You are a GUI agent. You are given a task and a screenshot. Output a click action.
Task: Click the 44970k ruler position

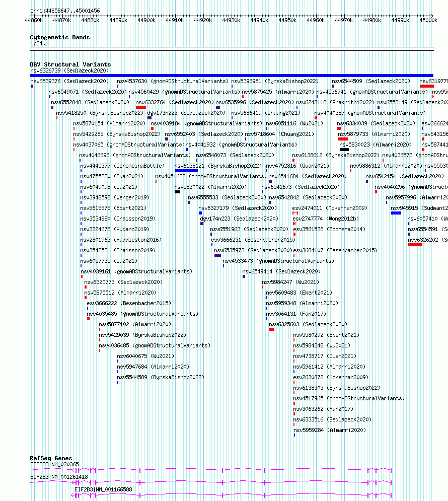click(344, 20)
